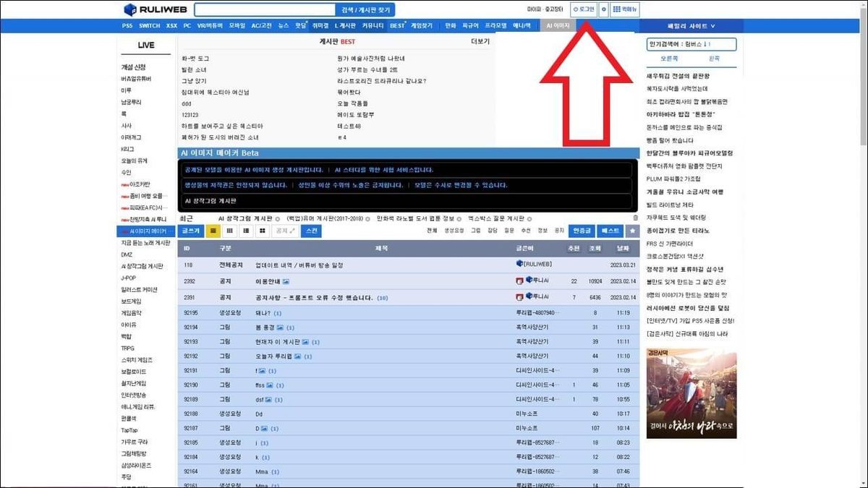Image resolution: width=868 pixels, height=488 pixels.
Task: Click the 검은사막 advertisement banner
Action: (692, 393)
